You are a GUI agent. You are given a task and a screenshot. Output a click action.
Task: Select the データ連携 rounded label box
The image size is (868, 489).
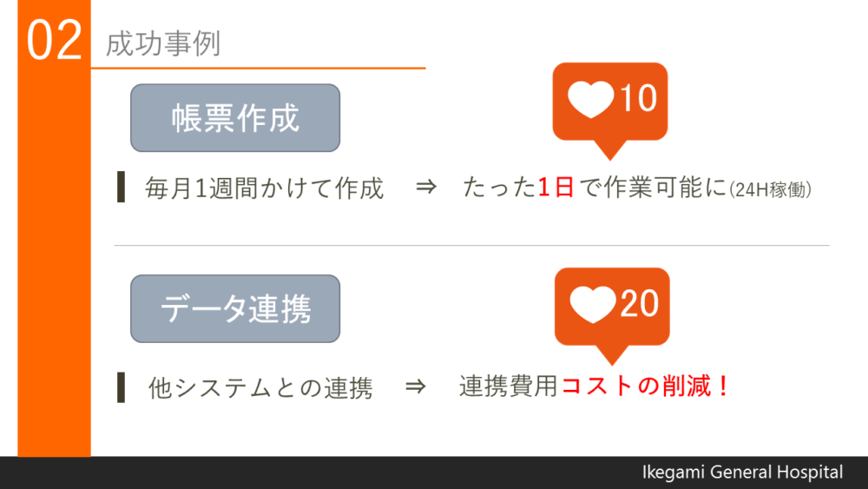click(235, 308)
